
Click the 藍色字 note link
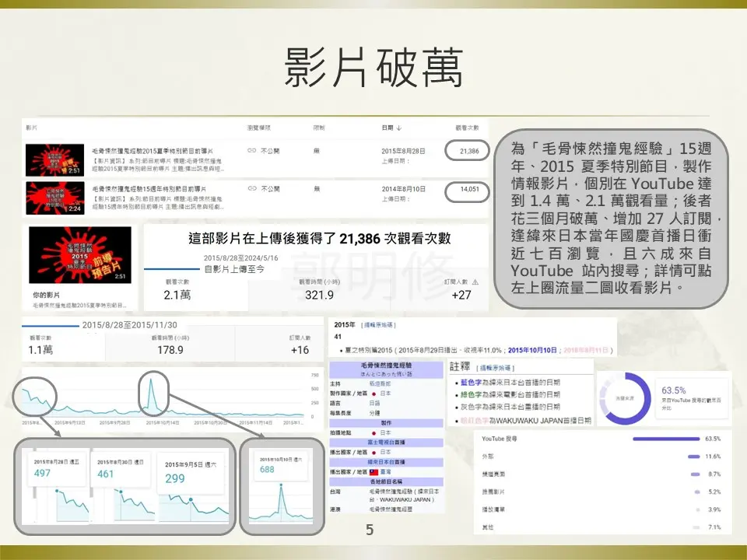[472, 383]
